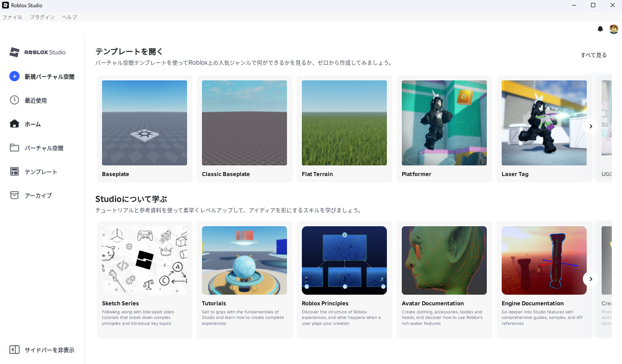Click the folder icon for virtual spaces
Image resolution: width=622 pixels, height=364 pixels.
click(14, 148)
